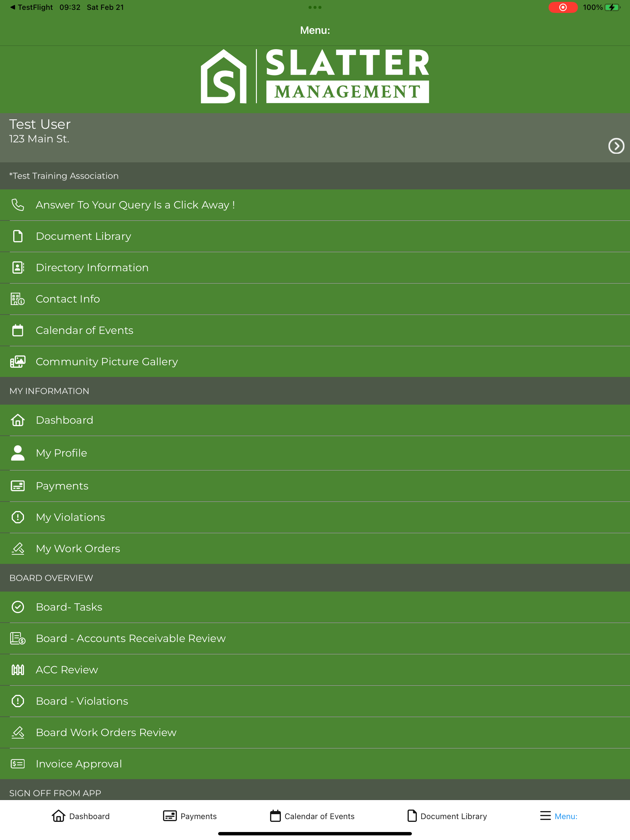Open Payments from My Information list
Screen dimensions: 630x840
(315, 486)
